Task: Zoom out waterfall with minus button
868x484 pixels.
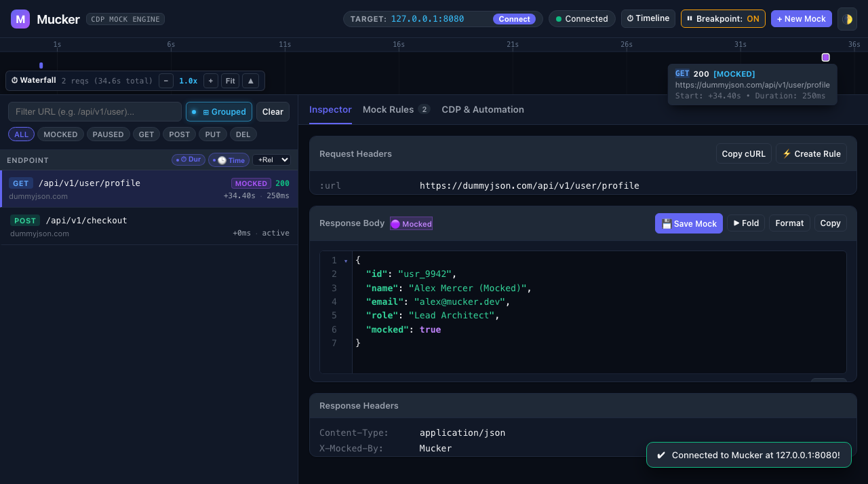Action: tap(166, 81)
